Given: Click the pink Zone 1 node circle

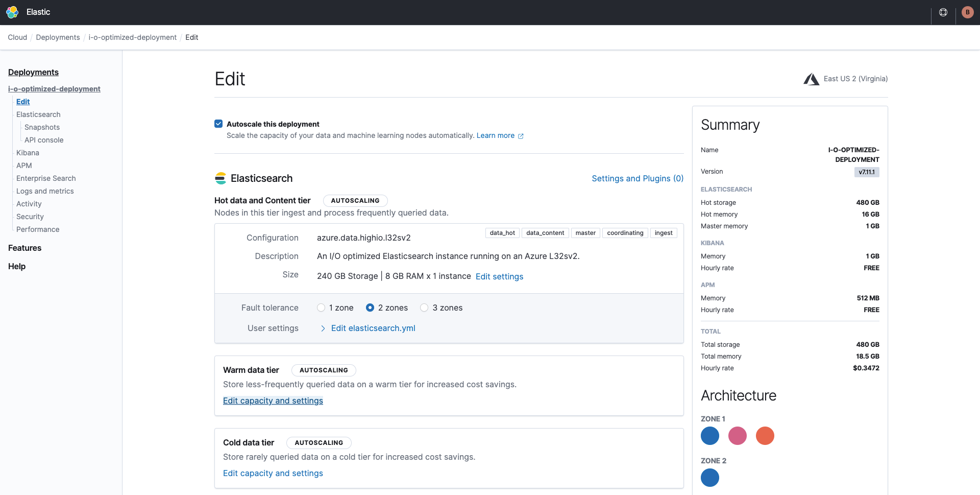Looking at the screenshot, I should [738, 436].
